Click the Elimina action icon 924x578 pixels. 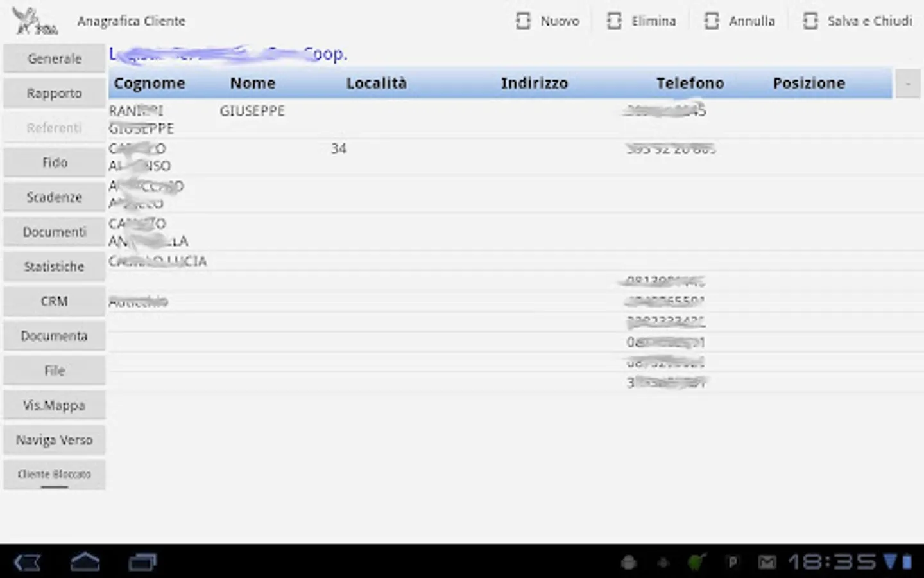coord(614,21)
